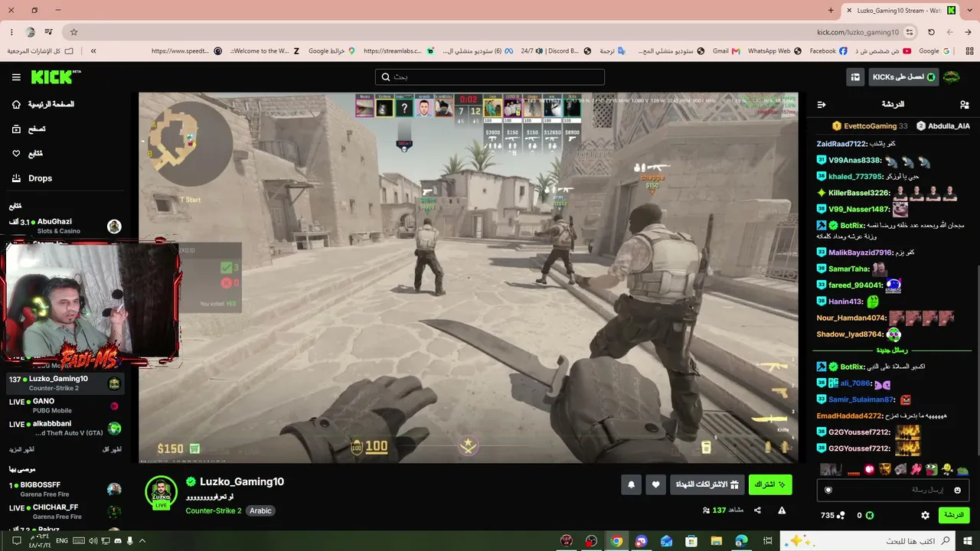The image size is (980, 551).
Task: Go to the KICK logo homepage
Action: (x=55, y=77)
